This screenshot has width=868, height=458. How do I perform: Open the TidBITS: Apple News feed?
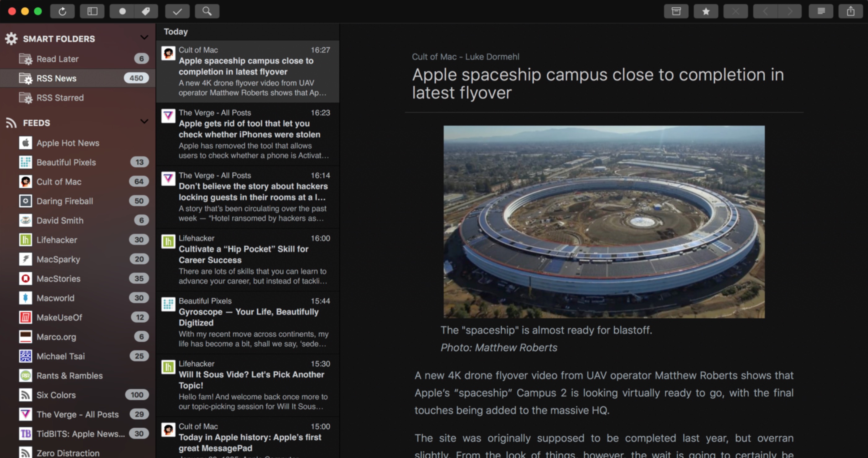coord(78,434)
